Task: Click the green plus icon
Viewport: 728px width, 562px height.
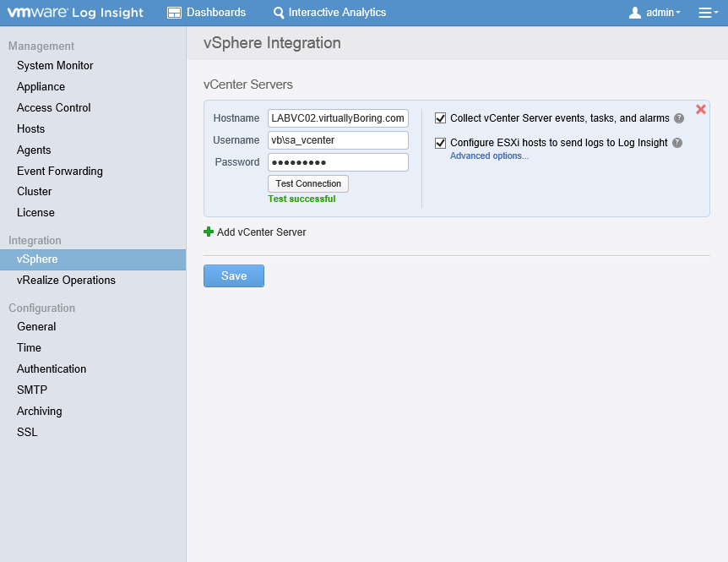Action: pyautogui.click(x=209, y=232)
